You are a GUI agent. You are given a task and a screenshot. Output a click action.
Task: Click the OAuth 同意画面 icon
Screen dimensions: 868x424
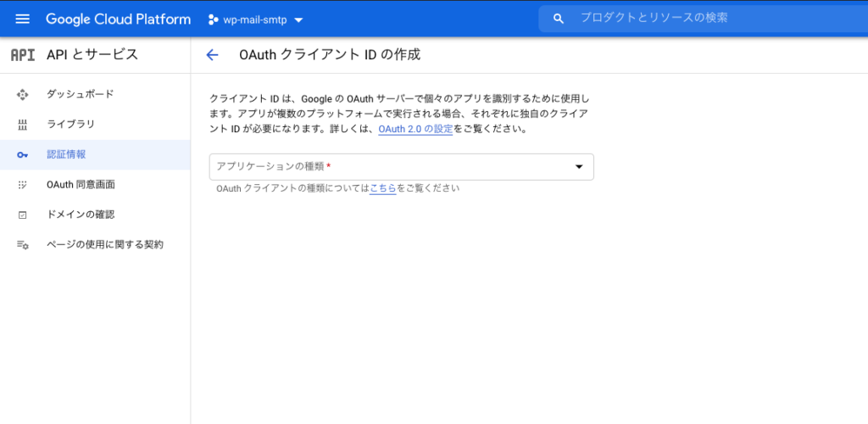pos(23,185)
